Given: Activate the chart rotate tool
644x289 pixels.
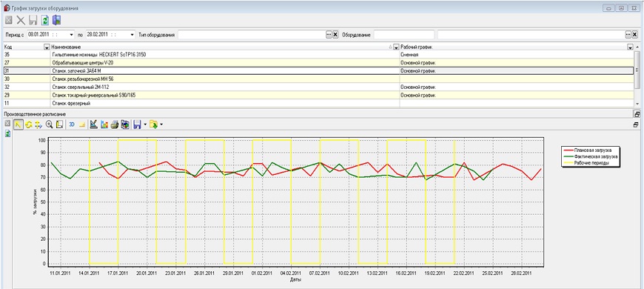Looking at the screenshot, I should click(x=29, y=124).
